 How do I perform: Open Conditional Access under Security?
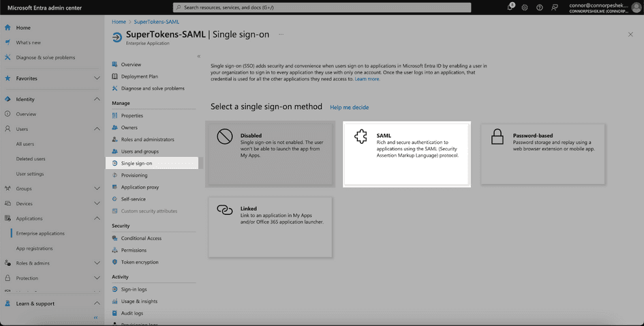coord(141,238)
